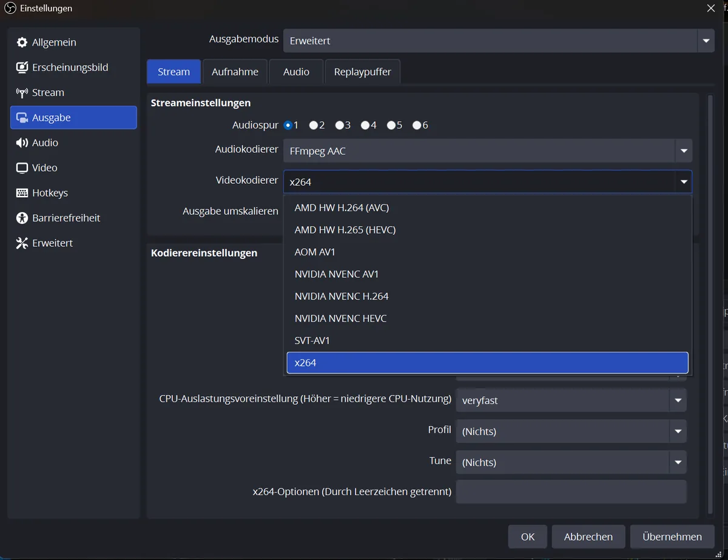Viewport: 728px width, 560px height.
Task: Open the Tune dropdown
Action: (571, 462)
